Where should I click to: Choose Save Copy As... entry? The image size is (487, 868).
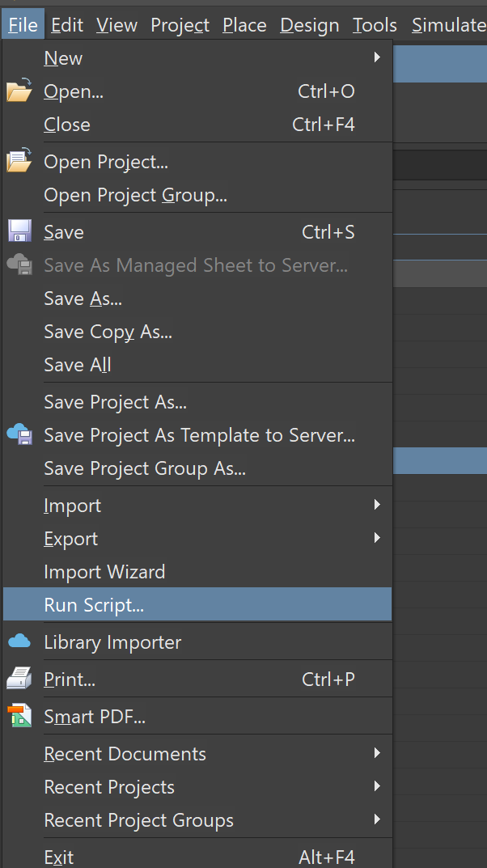[x=197, y=331]
